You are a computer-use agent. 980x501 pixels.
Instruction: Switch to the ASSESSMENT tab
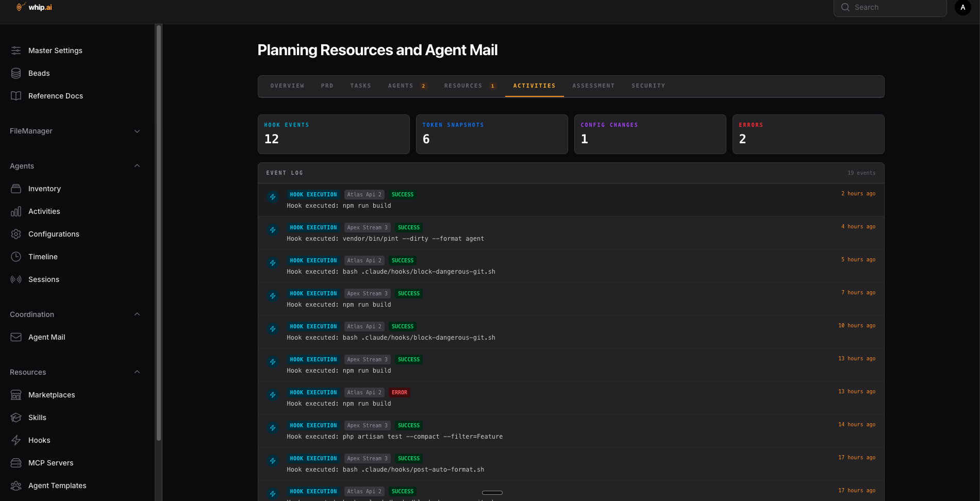(593, 86)
